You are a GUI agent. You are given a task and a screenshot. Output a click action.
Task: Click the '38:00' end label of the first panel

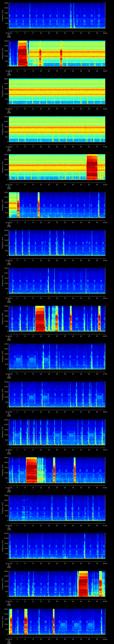click(x=105, y=33)
